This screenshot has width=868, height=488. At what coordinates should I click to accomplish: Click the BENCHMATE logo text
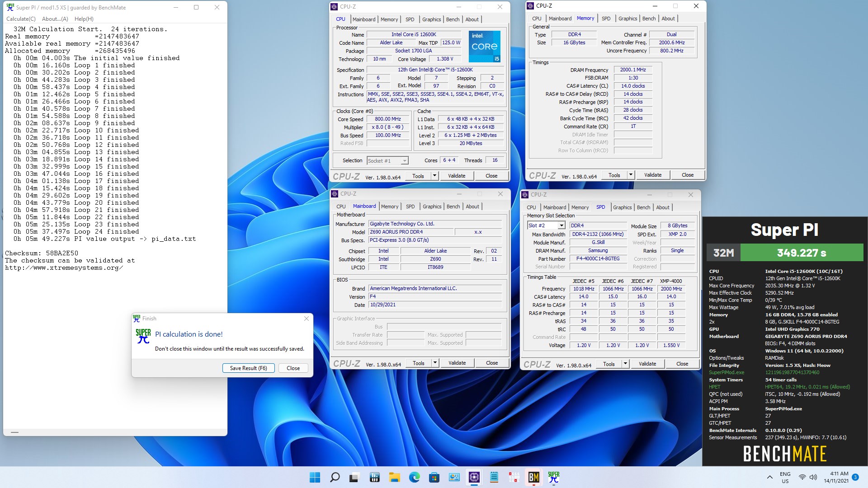(784, 454)
